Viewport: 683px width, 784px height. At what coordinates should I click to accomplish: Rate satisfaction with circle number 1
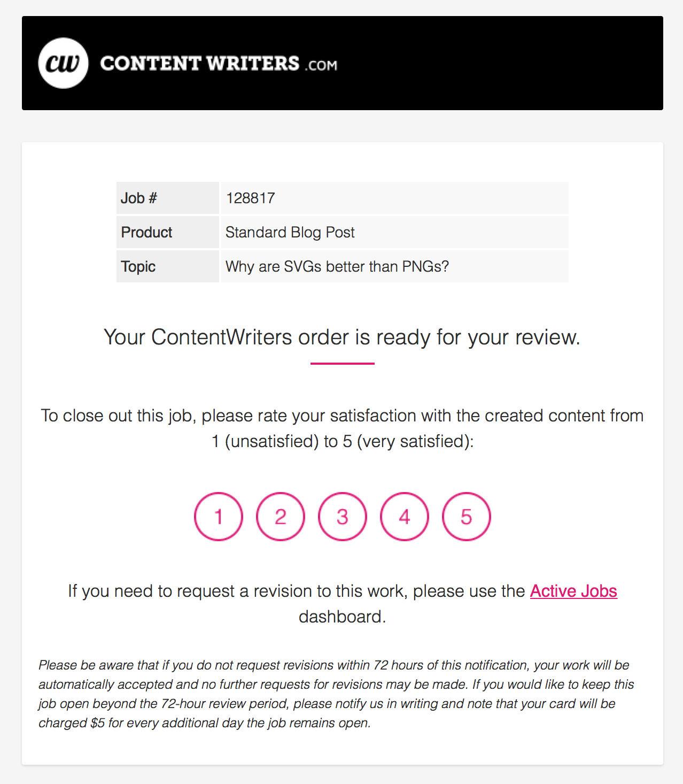[x=219, y=517]
